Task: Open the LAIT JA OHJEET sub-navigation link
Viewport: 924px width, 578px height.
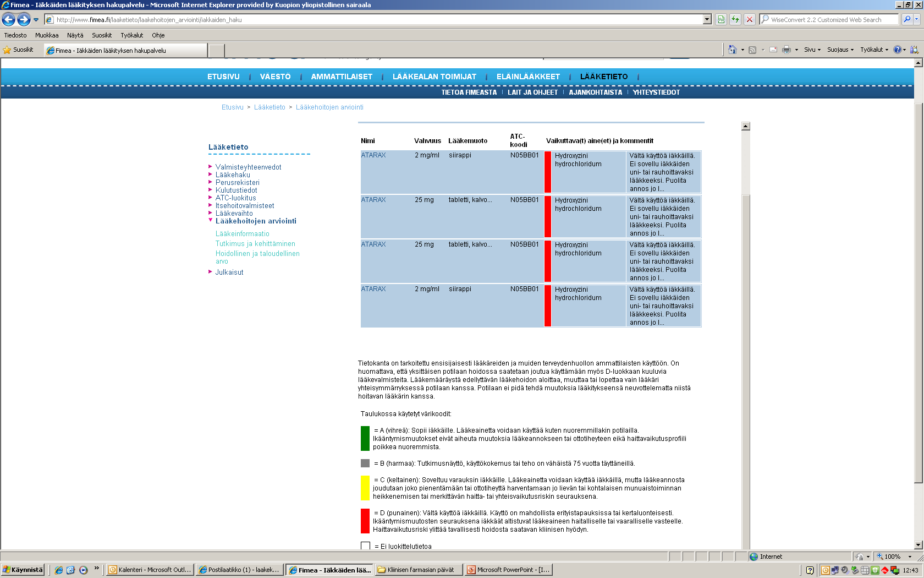Action: (x=532, y=92)
